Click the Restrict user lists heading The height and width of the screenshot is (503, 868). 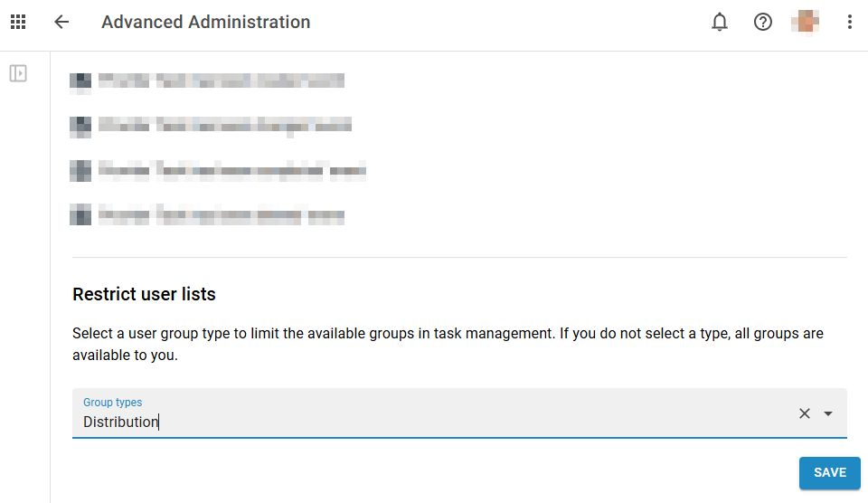144,294
